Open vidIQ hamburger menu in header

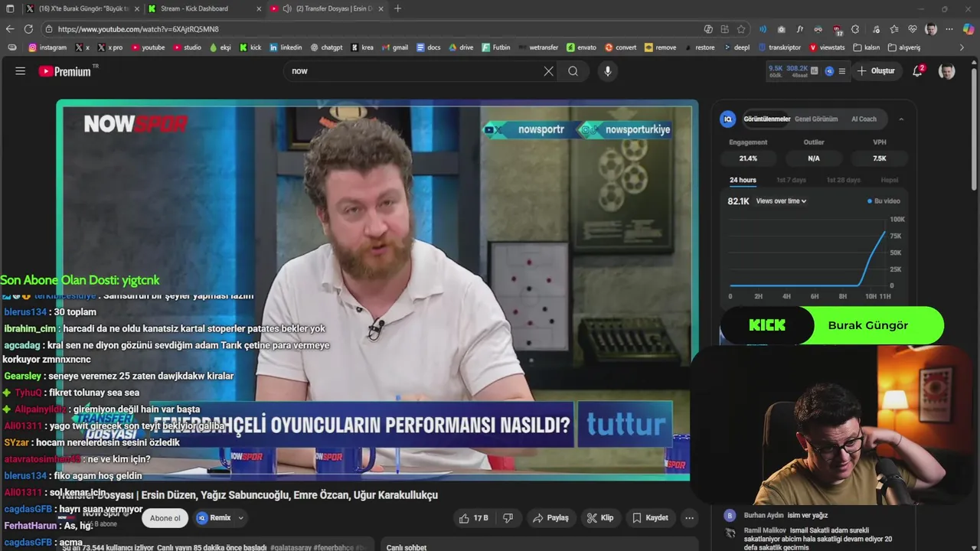point(842,71)
